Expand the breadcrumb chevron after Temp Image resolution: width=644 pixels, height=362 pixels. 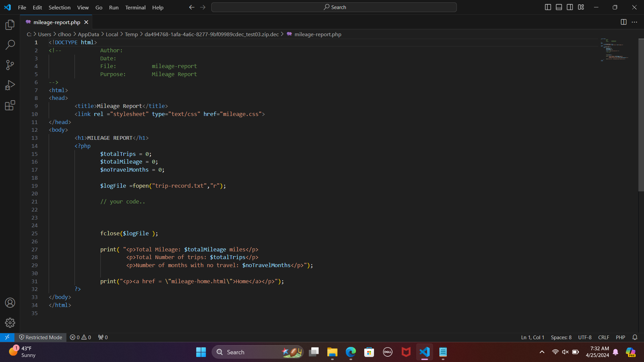pyautogui.click(x=141, y=34)
